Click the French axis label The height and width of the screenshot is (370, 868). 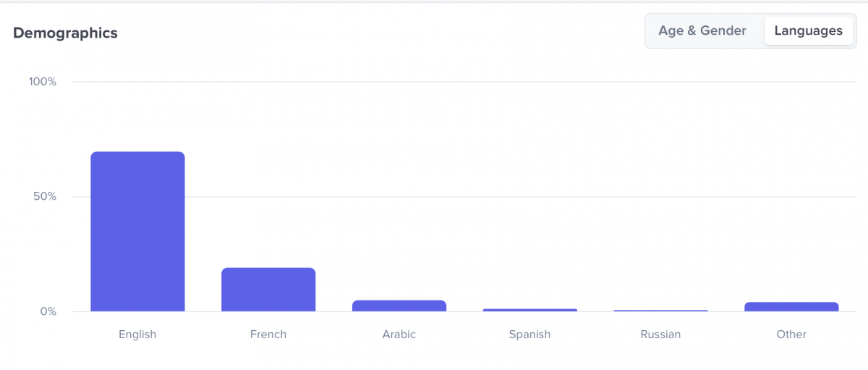(268, 335)
